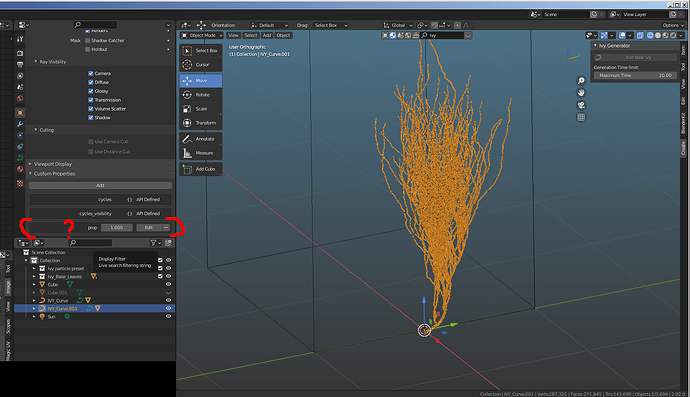Open the World properties tab
The height and width of the screenshot is (397, 690).
(20, 99)
